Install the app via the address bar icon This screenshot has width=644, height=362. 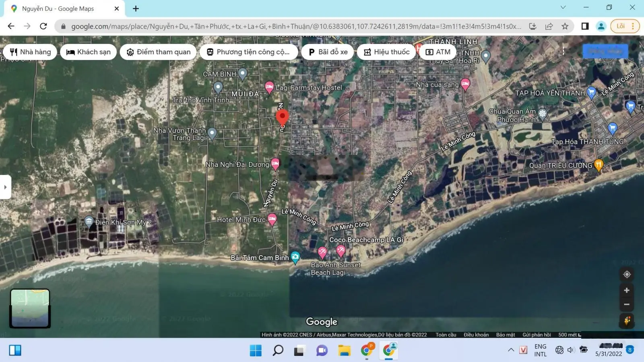pyautogui.click(x=533, y=26)
